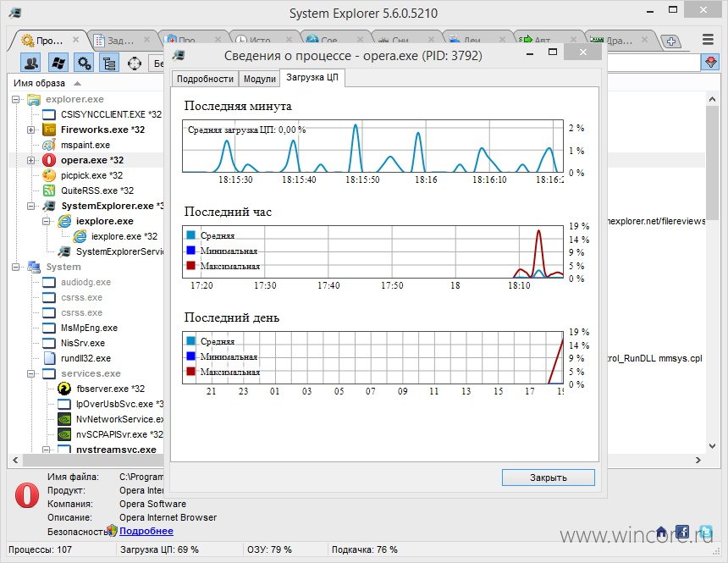Screen dimensions: 728x563
Task: Select the iexplore.exe *32 child process
Action: click(124, 236)
